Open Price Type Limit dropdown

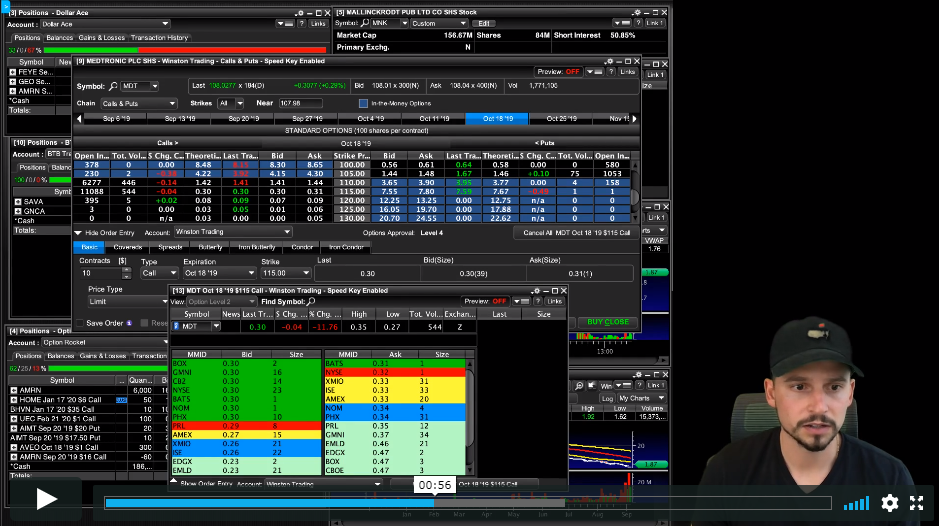coord(128,302)
